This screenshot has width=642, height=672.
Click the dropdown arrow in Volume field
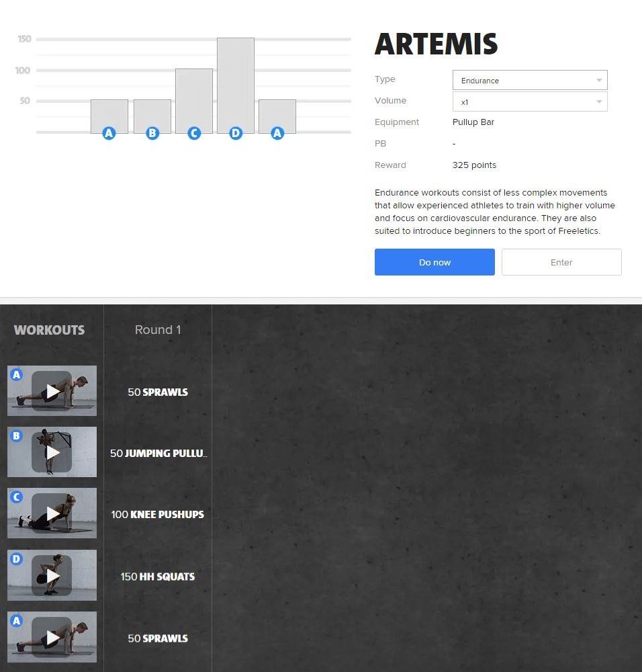click(599, 101)
